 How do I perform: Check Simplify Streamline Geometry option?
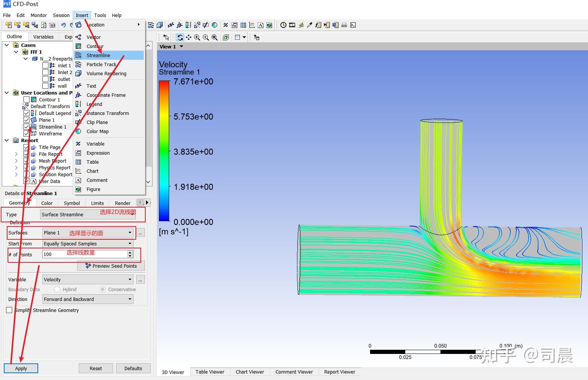pyautogui.click(x=9, y=310)
